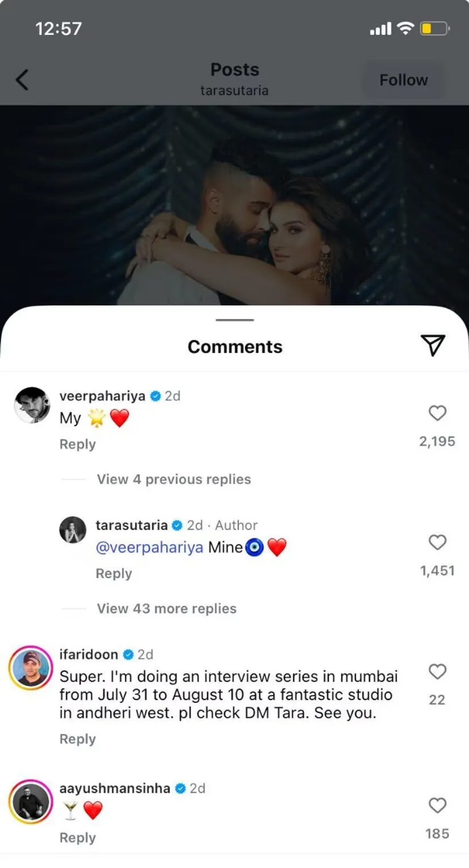Image resolution: width=469 pixels, height=868 pixels.
Task: Expand View 4 previous replies
Action: tap(174, 479)
